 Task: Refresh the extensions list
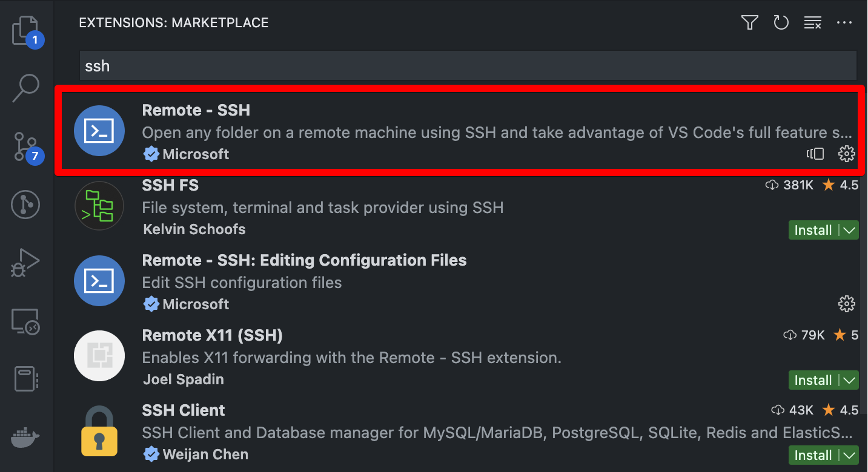pyautogui.click(x=781, y=23)
